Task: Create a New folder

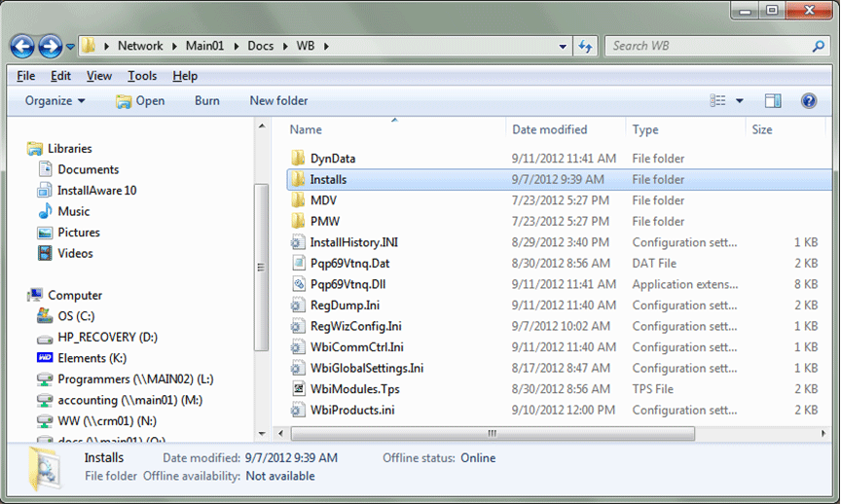Action: (x=278, y=101)
